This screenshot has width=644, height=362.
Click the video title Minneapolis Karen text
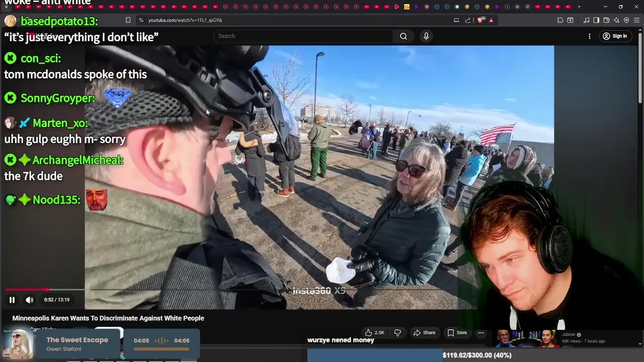[108, 318]
